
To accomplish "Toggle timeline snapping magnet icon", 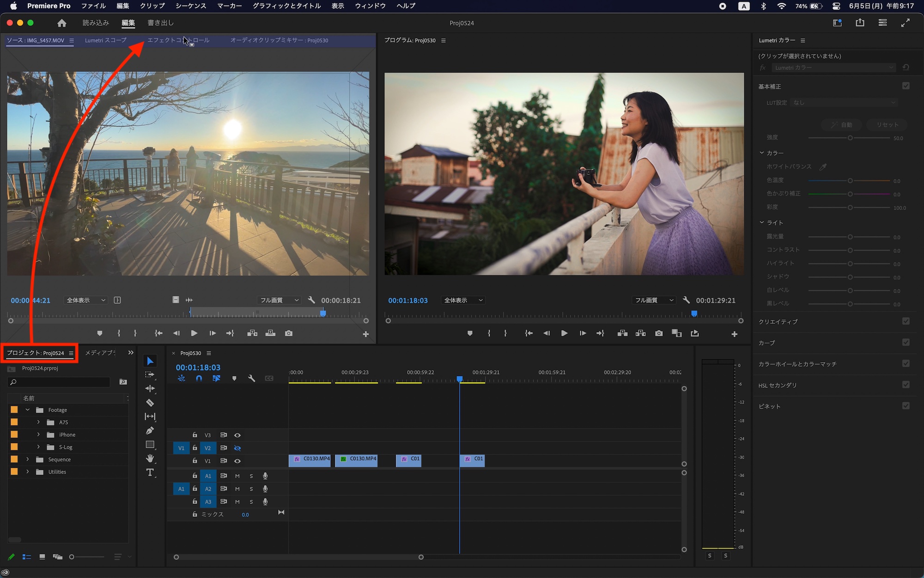I will click(199, 378).
